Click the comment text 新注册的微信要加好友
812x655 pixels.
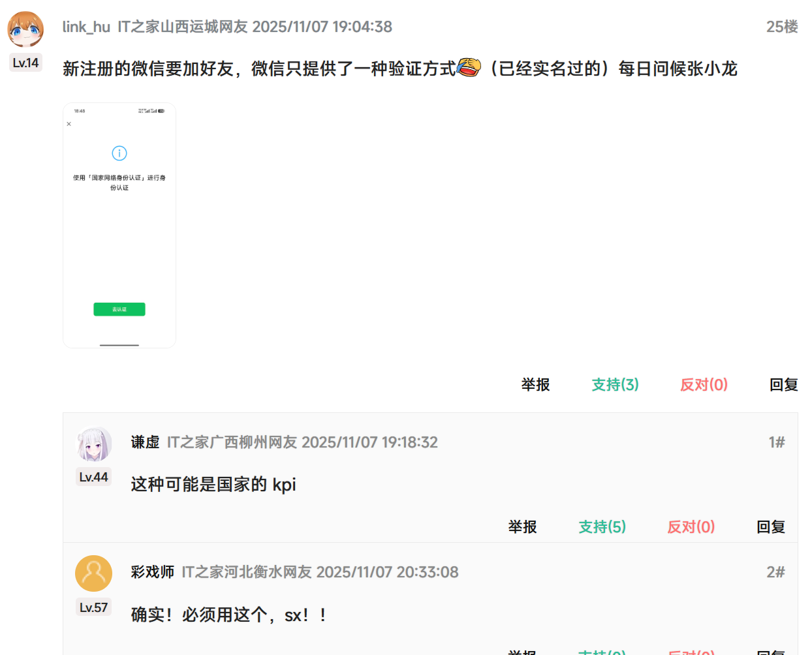[x=148, y=69]
